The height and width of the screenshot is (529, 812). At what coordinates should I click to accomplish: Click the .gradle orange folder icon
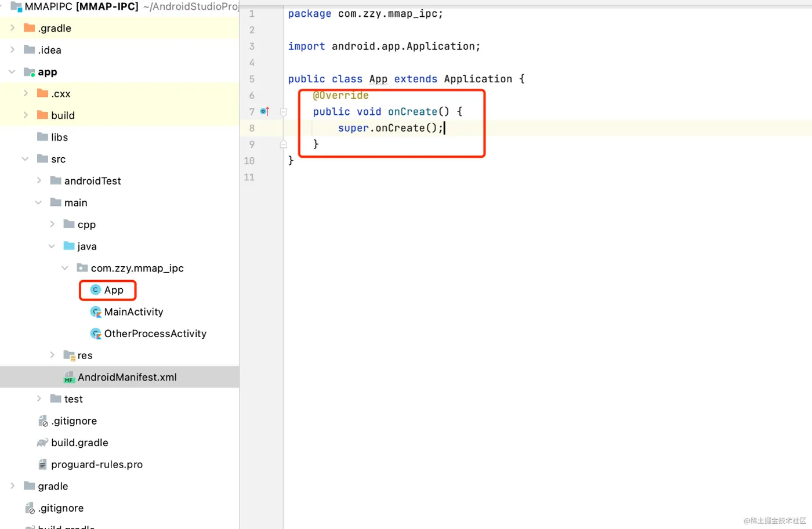coord(29,28)
